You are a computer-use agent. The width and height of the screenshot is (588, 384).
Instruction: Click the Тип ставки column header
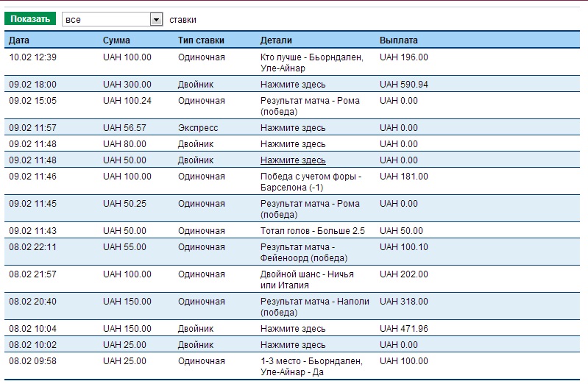point(201,40)
